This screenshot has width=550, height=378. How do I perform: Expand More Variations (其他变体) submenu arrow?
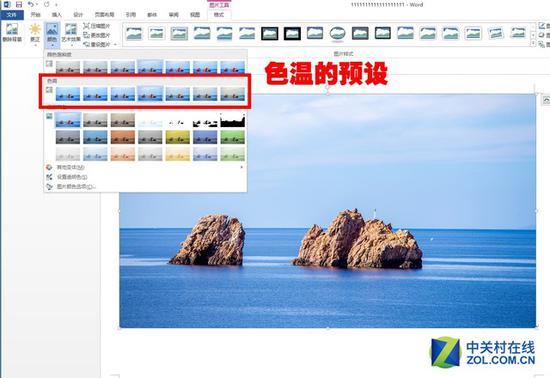[x=241, y=167]
